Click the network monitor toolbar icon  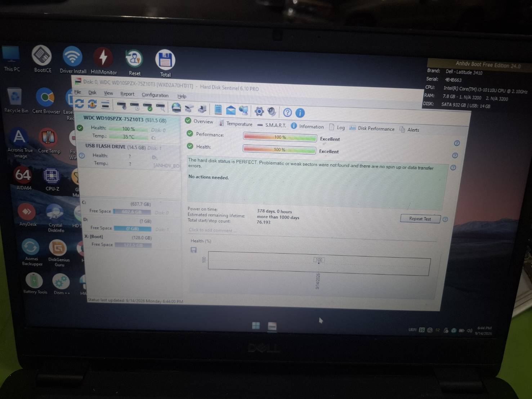[x=243, y=110]
